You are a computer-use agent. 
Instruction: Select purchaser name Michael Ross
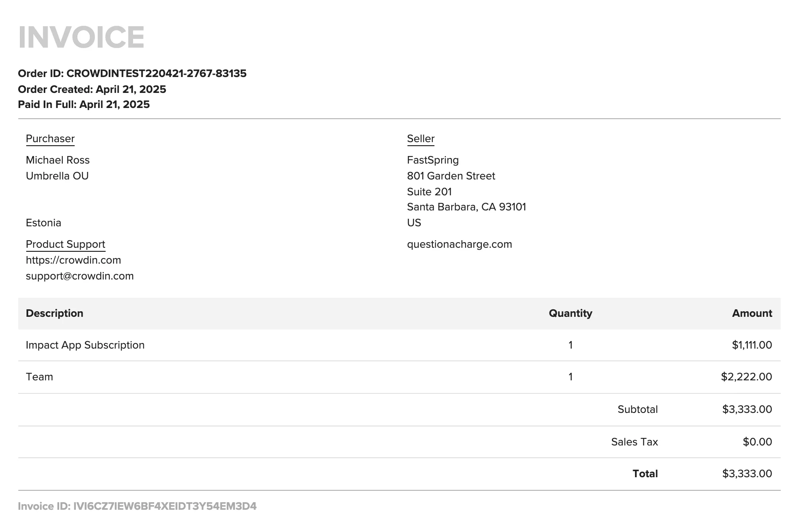click(x=58, y=160)
